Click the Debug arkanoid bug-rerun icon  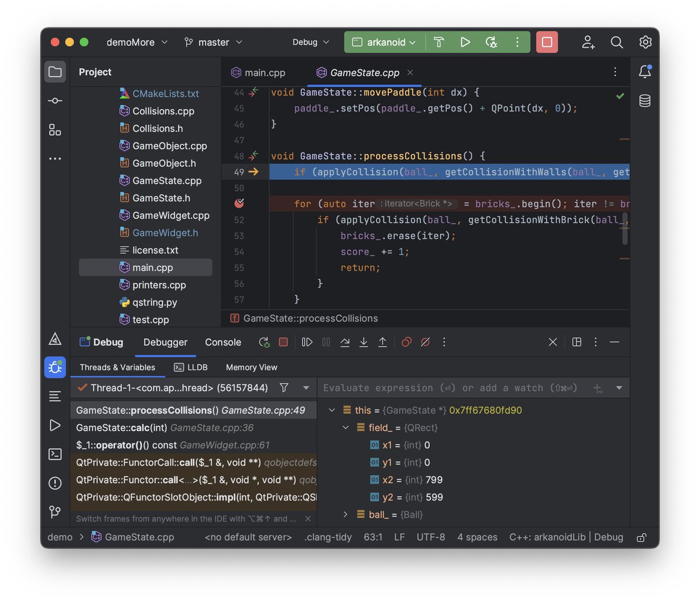click(491, 42)
